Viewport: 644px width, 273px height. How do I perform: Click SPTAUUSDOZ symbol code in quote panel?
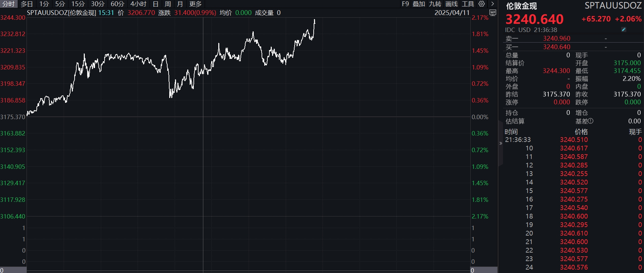(613, 6)
